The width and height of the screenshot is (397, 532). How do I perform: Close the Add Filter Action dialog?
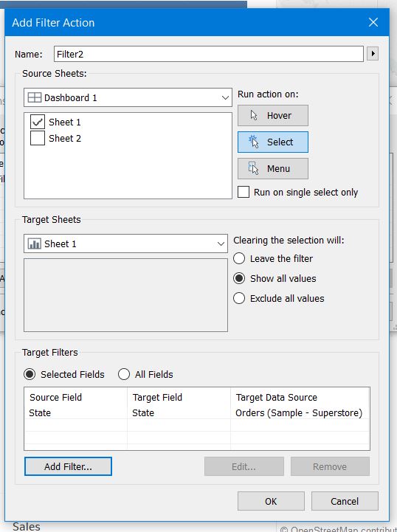(x=373, y=22)
